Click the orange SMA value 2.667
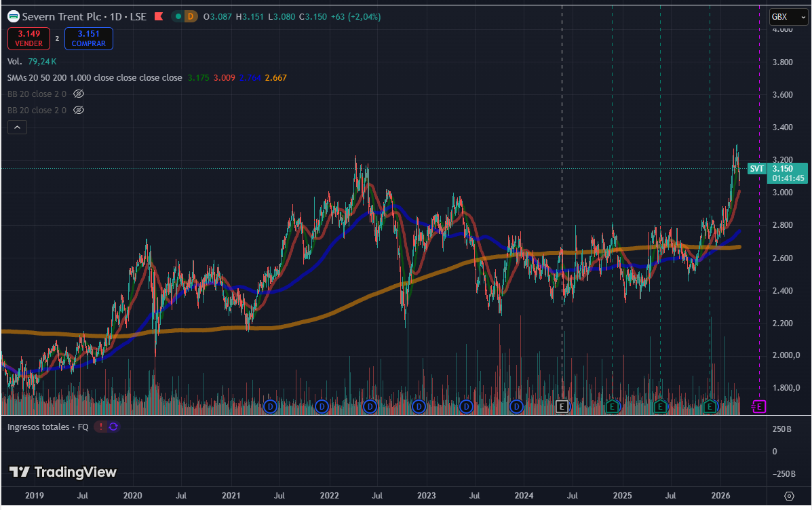The image size is (812, 510). click(276, 78)
